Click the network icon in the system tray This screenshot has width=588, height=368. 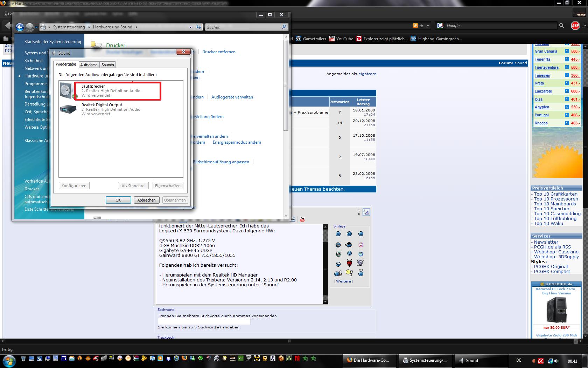coord(550,361)
